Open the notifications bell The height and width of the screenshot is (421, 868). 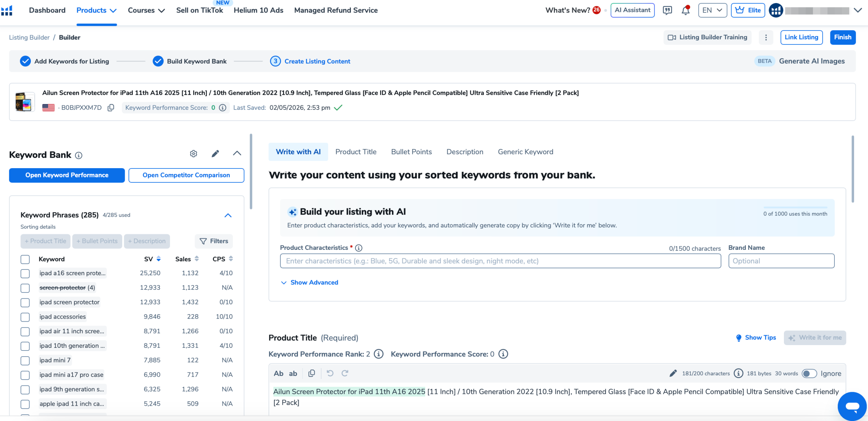pyautogui.click(x=685, y=11)
